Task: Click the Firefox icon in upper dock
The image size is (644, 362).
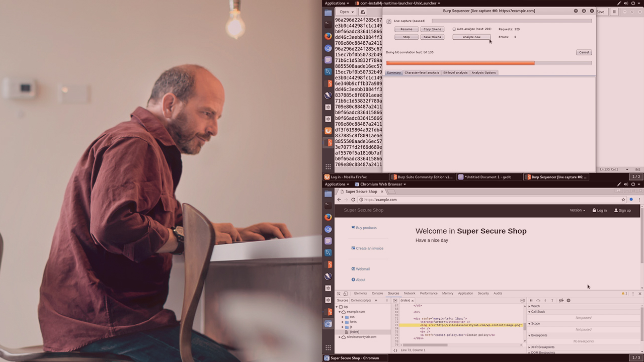Action: click(328, 36)
